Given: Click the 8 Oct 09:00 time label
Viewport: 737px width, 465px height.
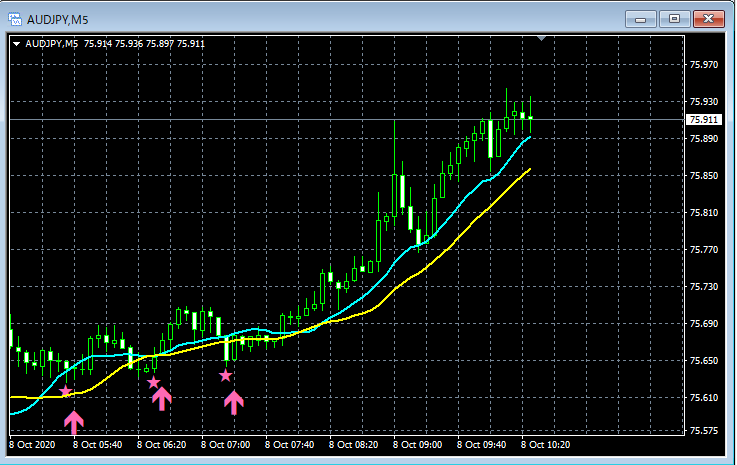Looking at the screenshot, I should tap(417, 444).
